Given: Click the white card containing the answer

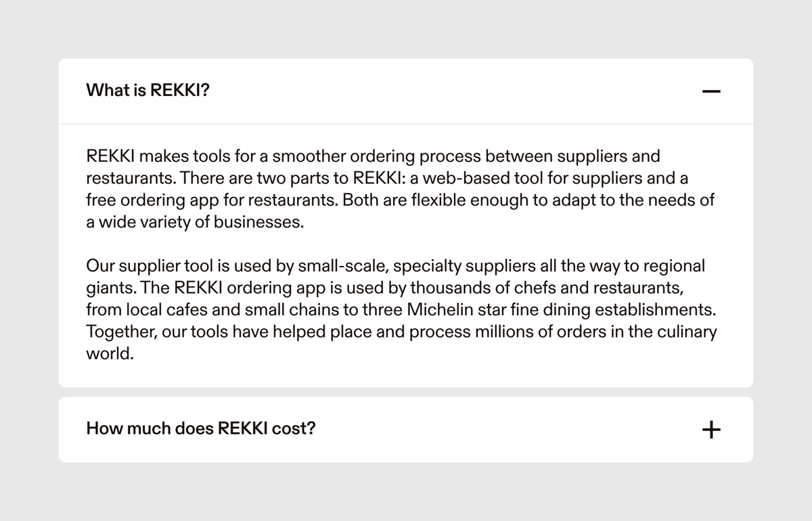Looking at the screenshot, I should 406,254.
